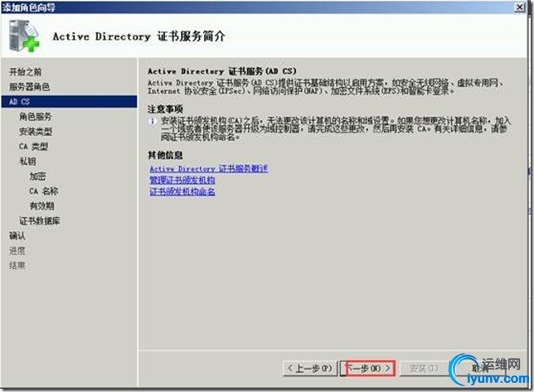Open Active Directory 证书服务概述 link
The height and width of the screenshot is (392, 534).
click(209, 168)
